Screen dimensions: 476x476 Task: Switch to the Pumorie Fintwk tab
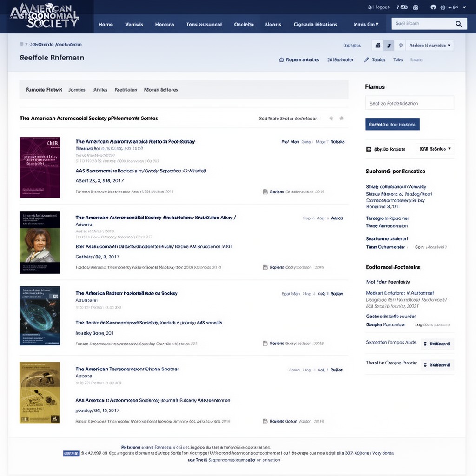pos(44,90)
